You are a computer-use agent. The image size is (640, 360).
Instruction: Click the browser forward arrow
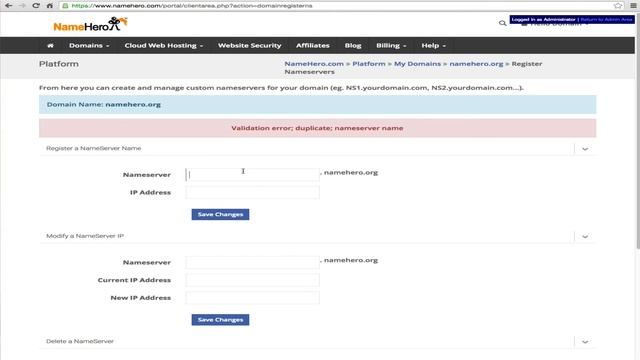22,5
